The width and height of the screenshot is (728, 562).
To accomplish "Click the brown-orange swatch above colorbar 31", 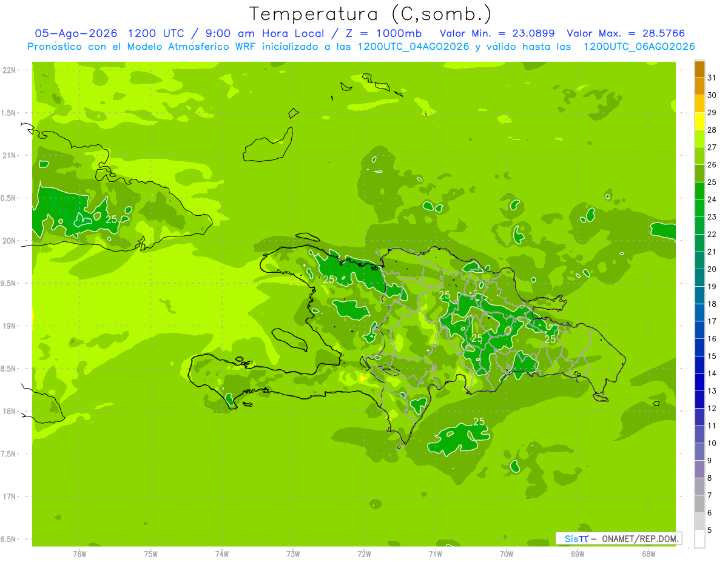I will point(699,69).
